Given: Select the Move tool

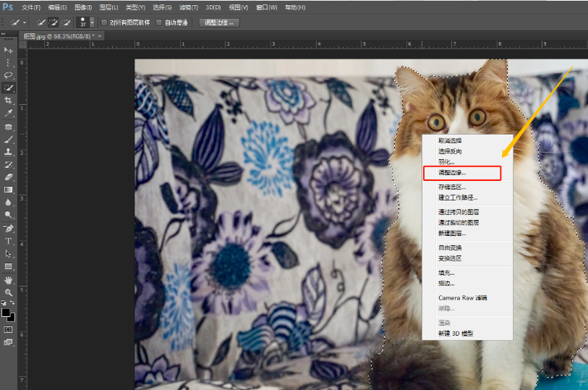Looking at the screenshot, I should pos(9,50).
